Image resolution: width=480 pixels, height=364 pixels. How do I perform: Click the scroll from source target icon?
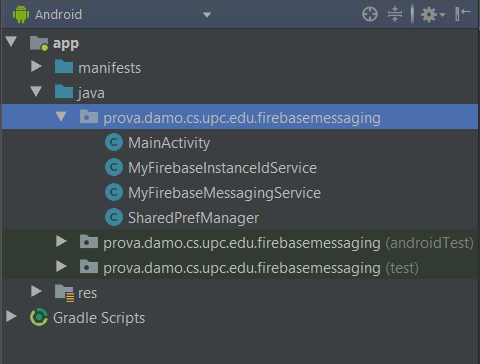point(370,14)
